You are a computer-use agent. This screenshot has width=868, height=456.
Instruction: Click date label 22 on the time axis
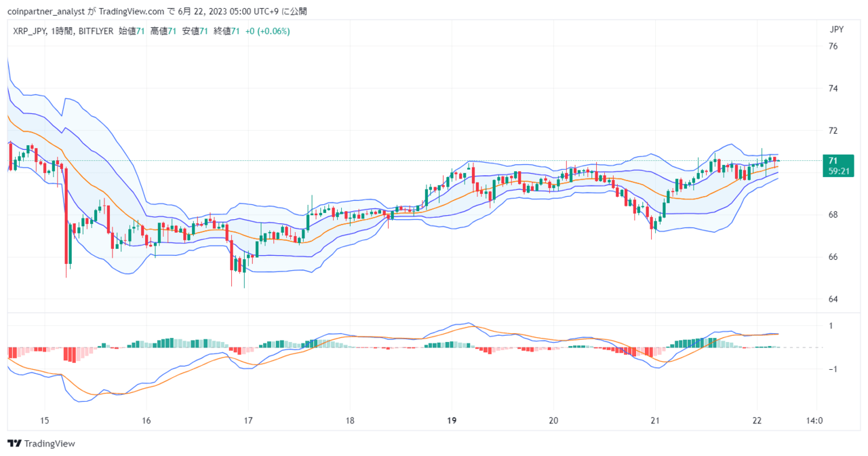tap(757, 420)
